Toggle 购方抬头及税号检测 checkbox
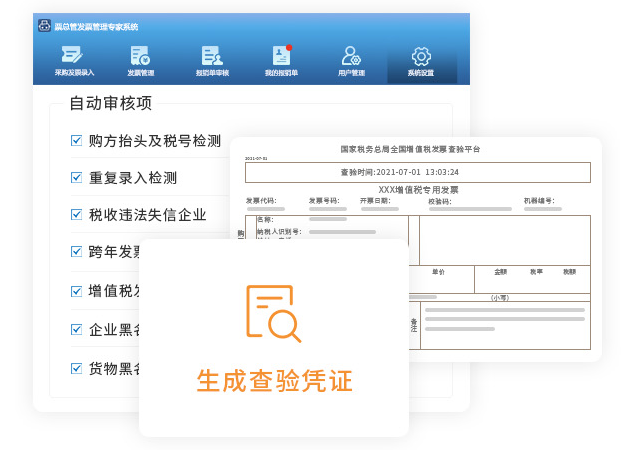The image size is (630, 450). click(x=76, y=141)
